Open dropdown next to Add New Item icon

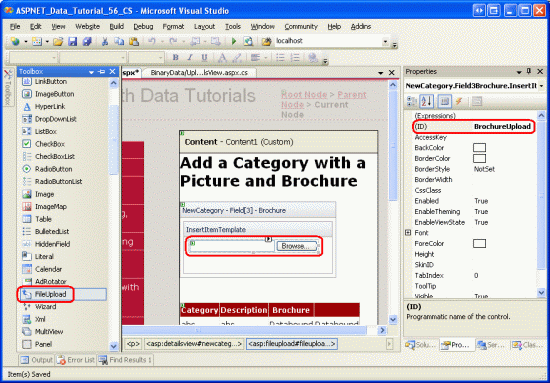(x=47, y=41)
